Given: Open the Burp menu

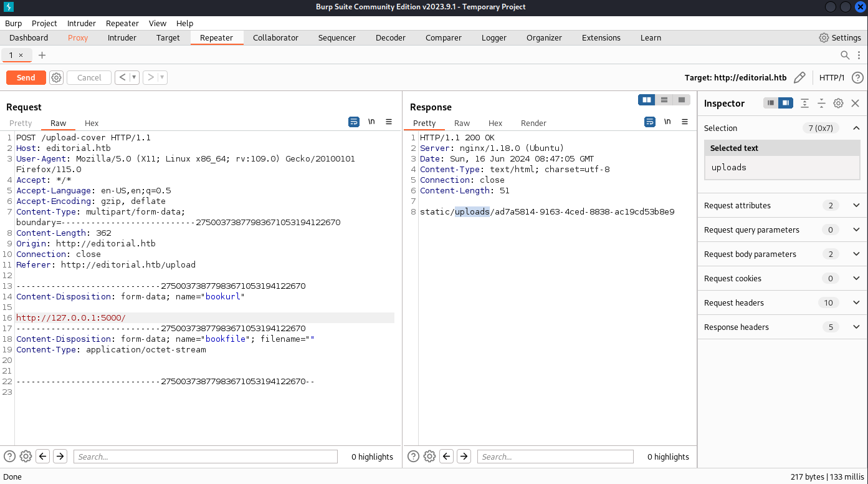Looking at the screenshot, I should 13,23.
